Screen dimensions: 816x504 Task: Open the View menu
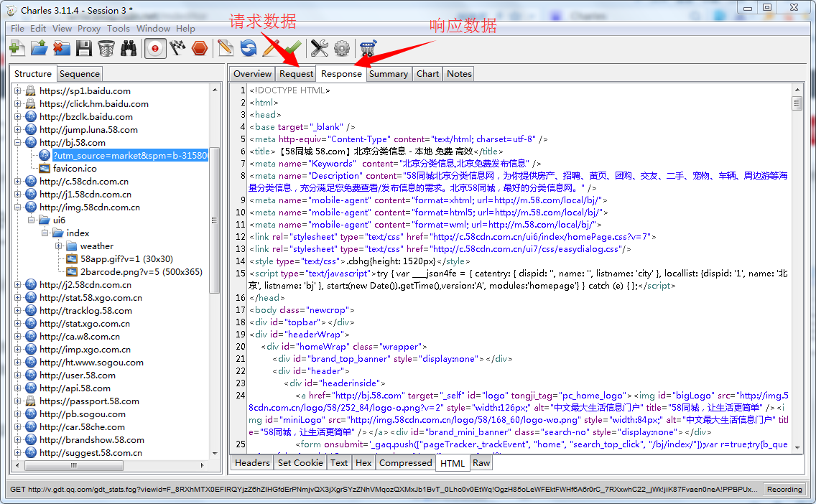(x=62, y=29)
